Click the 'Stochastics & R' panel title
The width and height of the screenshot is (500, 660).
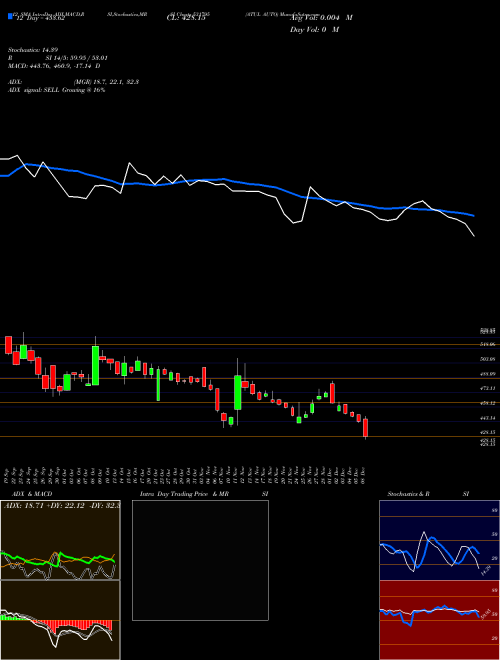tap(408, 494)
